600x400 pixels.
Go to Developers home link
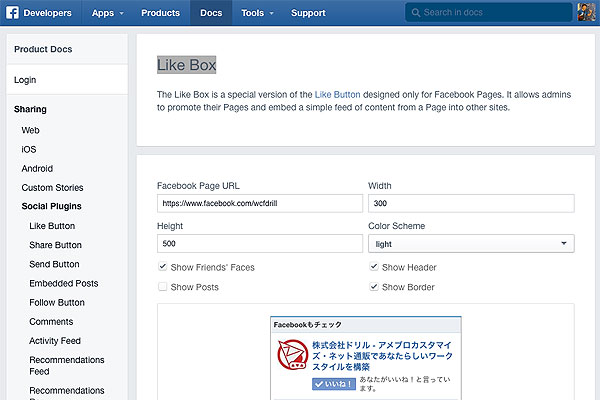47,13
